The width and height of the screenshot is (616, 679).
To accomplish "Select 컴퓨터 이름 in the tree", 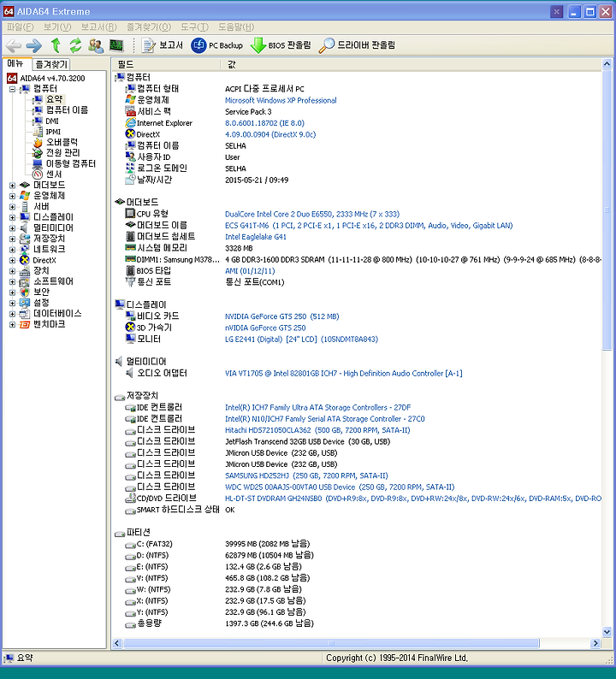I will click(67, 110).
